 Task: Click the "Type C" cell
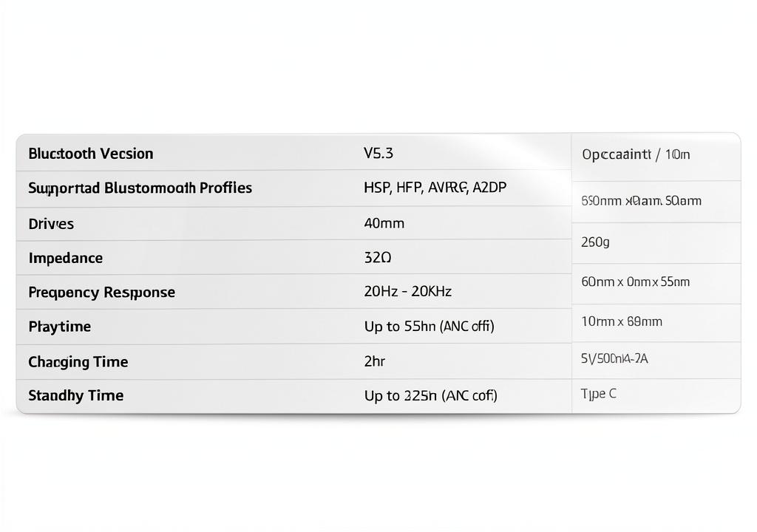pos(599,394)
